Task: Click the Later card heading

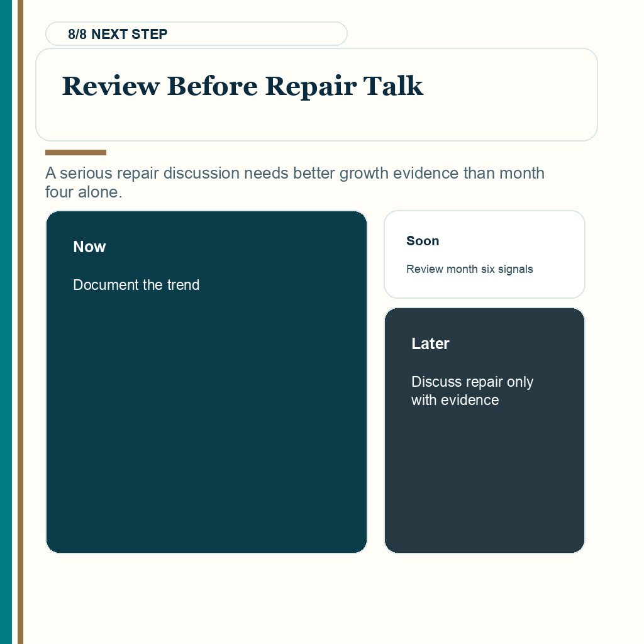Action: point(430,344)
